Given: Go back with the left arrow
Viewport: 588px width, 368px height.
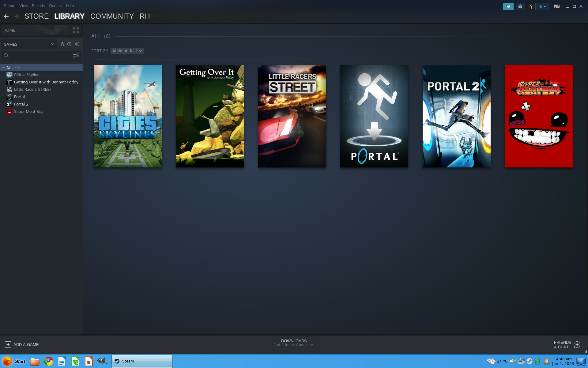Looking at the screenshot, I should tap(6, 16).
